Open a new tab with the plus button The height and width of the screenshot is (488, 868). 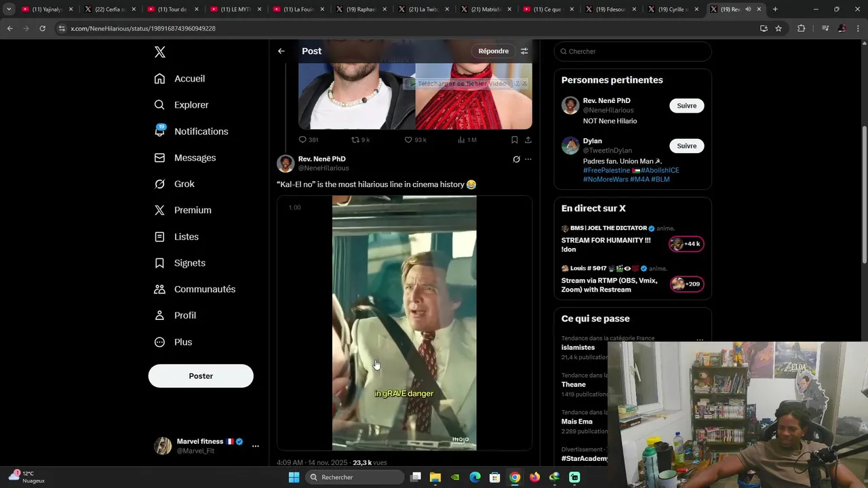(775, 9)
